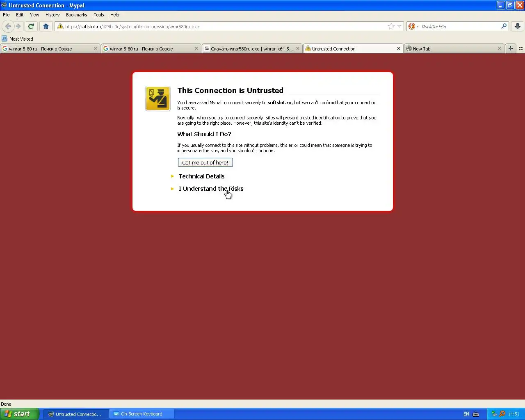Click the yellow untrusted-connection officer icon
The image size is (525, 420).
(x=158, y=98)
